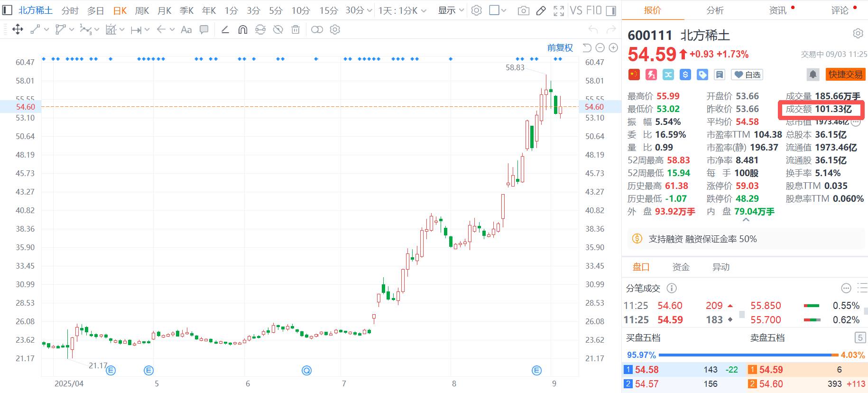Toggle magnet snap mode
Image resolution: width=868 pixels, height=393 pixels.
(242, 29)
